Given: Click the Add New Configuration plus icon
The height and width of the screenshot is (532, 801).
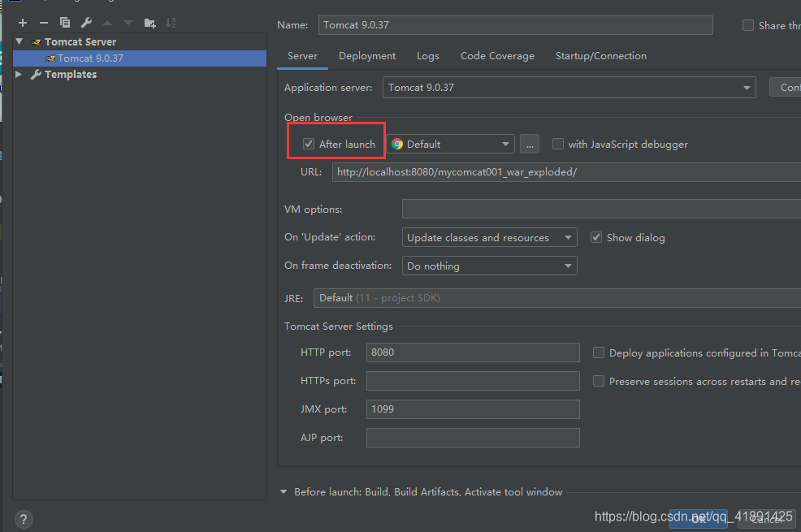Looking at the screenshot, I should point(23,23).
